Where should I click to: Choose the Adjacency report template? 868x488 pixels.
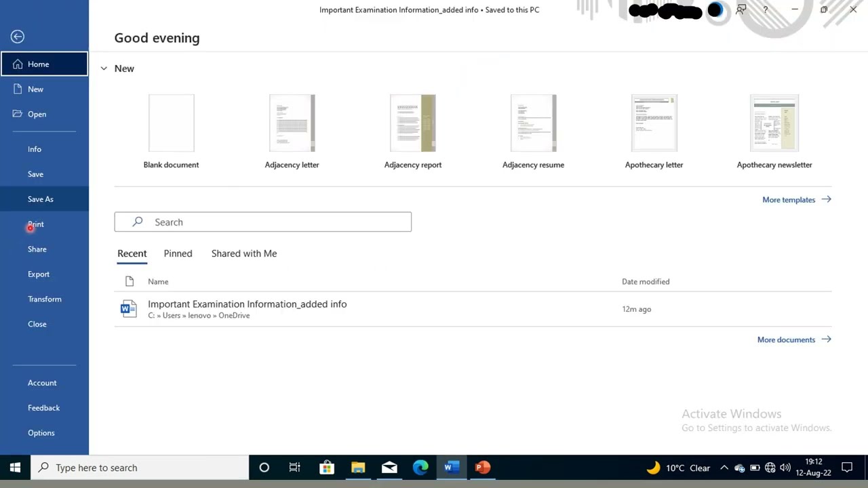click(x=412, y=131)
